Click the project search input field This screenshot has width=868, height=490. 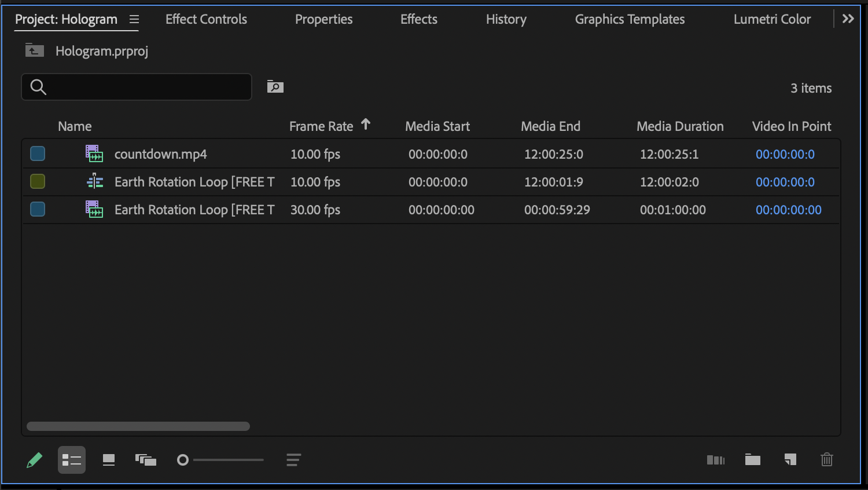pyautogui.click(x=137, y=87)
